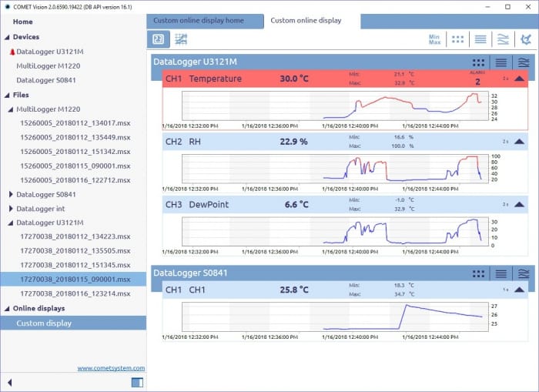Open the www.cometsystem.com link

pos(111,368)
